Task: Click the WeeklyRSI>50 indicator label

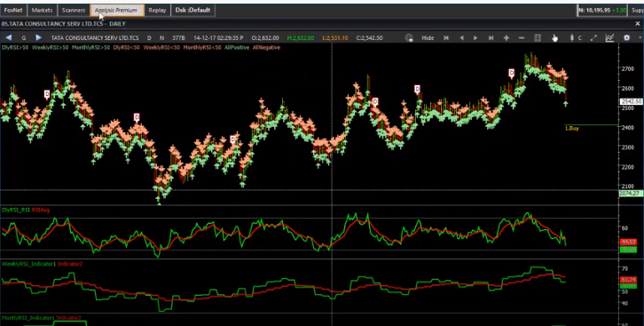Action: pos(50,48)
